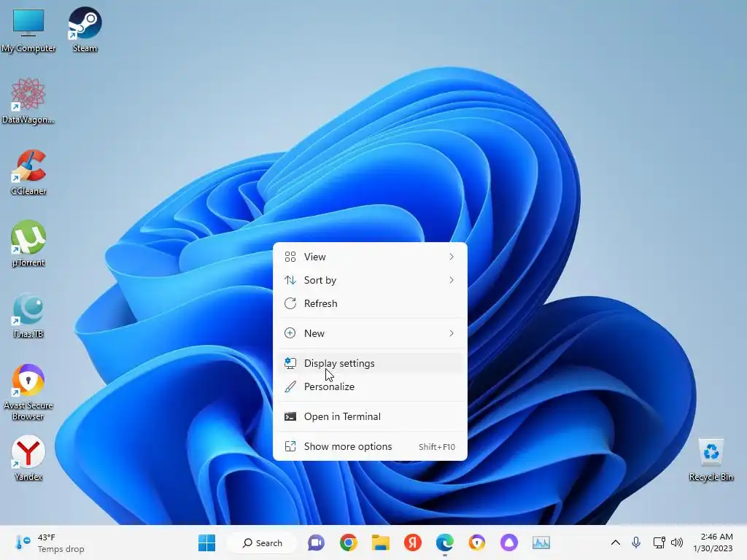Expand the New submenu
The width and height of the screenshot is (747, 560).
tap(370, 333)
